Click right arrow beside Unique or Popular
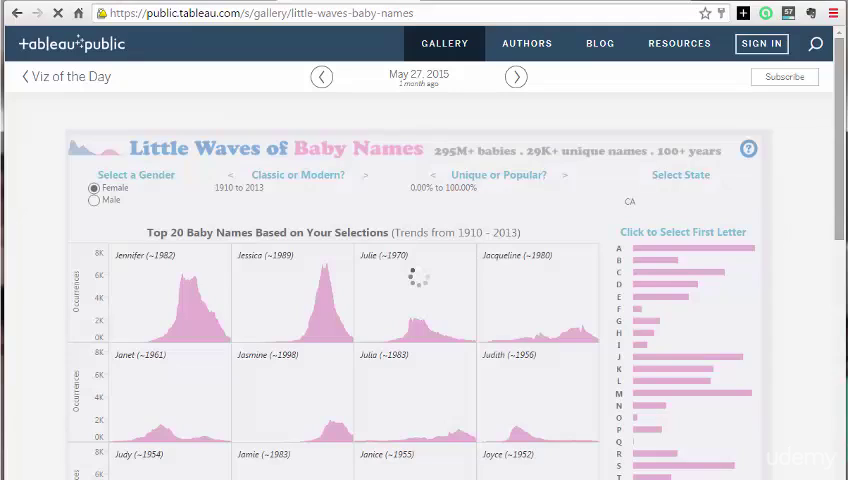Viewport: 848px width, 480px height. click(x=565, y=175)
